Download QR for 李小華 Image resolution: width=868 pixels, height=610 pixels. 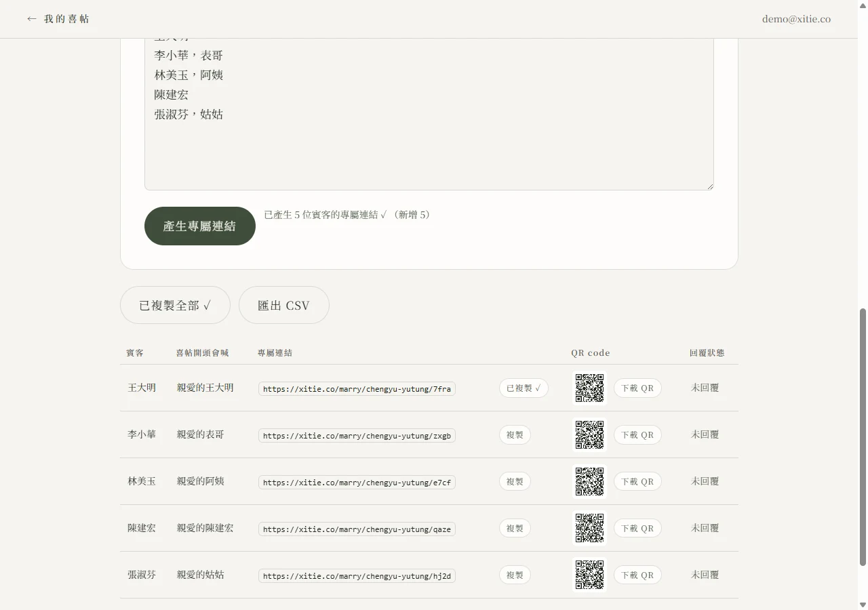[637, 435]
